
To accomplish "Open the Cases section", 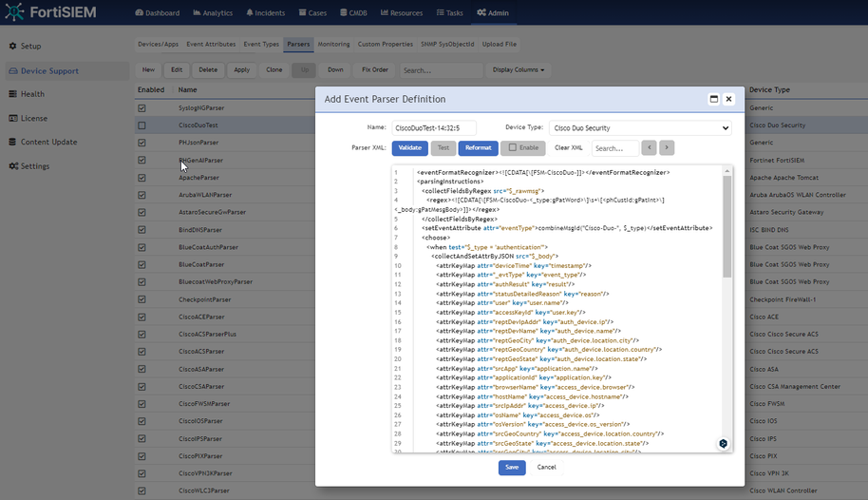I will coord(312,12).
